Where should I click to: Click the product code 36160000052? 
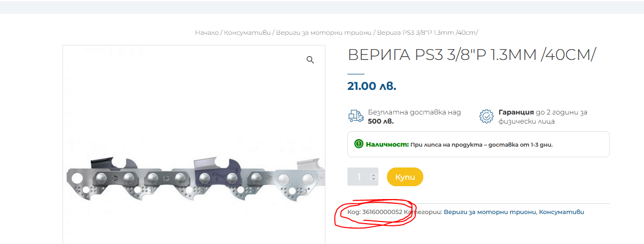(x=382, y=212)
